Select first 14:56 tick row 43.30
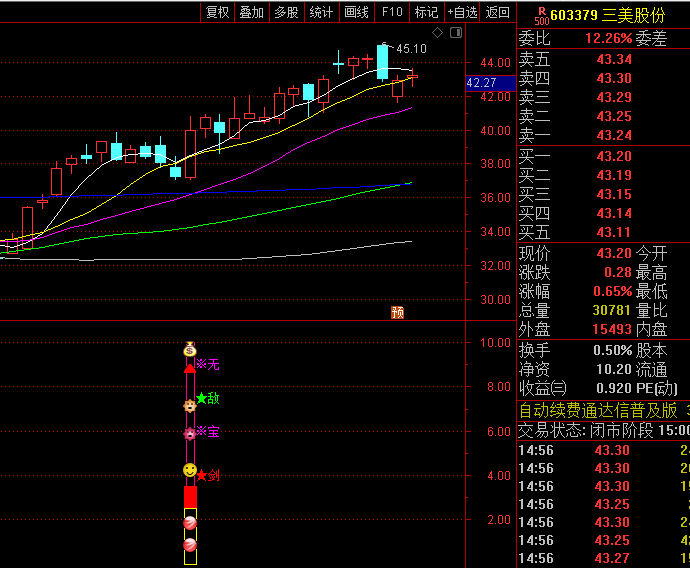 click(x=603, y=451)
